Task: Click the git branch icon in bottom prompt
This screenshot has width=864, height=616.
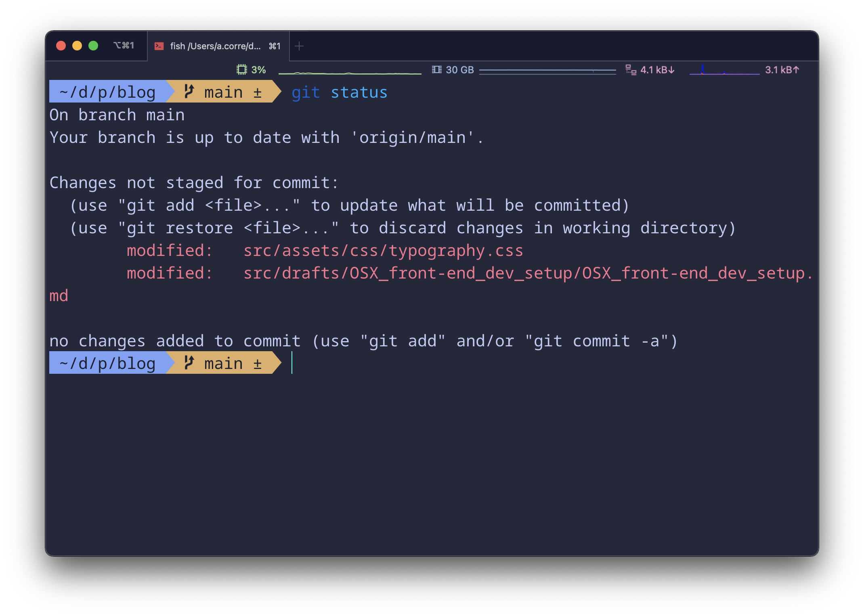Action: tap(190, 362)
